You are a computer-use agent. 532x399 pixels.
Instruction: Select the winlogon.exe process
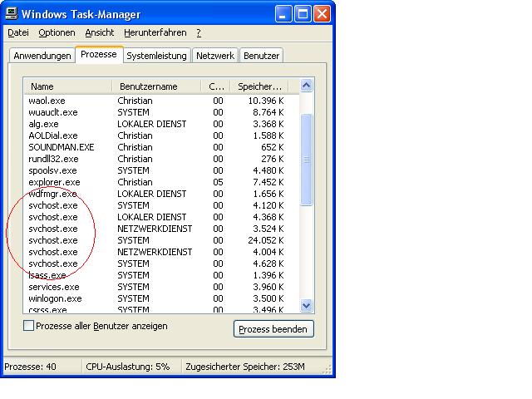161,298
